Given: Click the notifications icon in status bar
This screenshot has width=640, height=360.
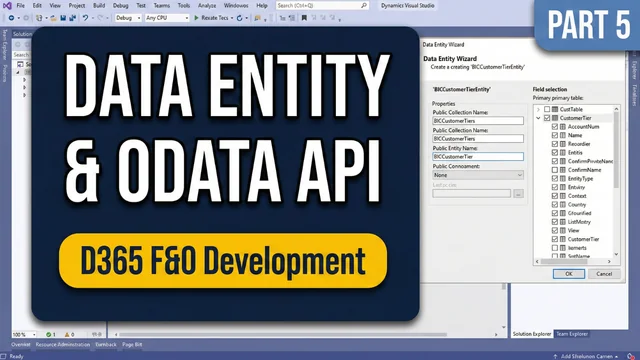Looking at the screenshot, I should [631, 356].
